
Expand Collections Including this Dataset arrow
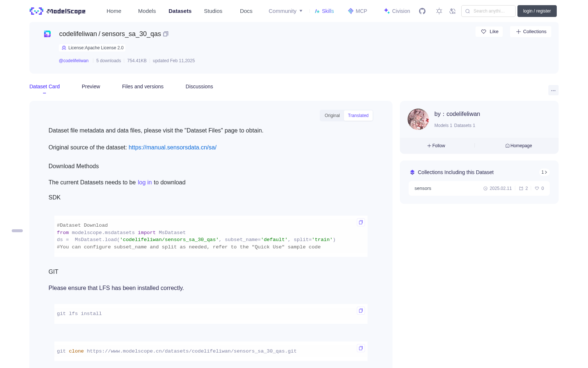pos(544,172)
